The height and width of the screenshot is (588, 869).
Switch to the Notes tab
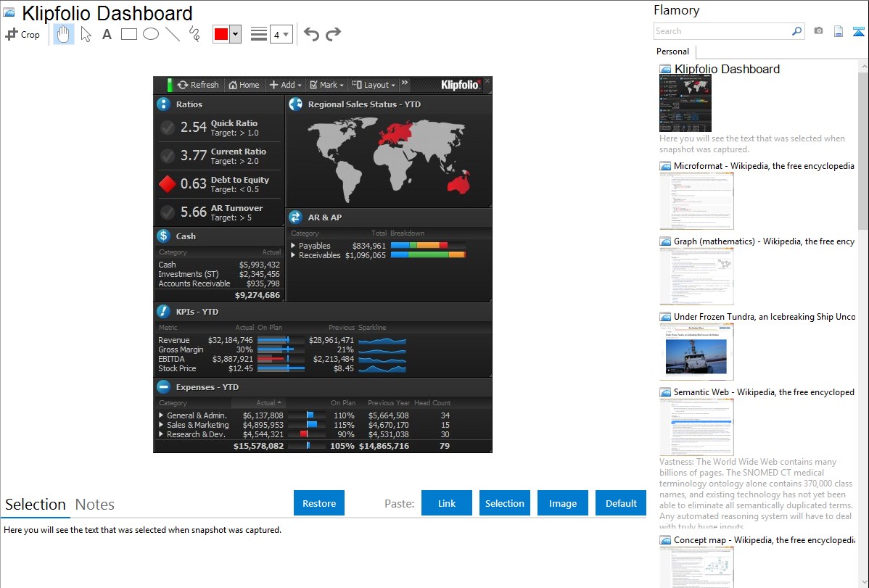pyautogui.click(x=95, y=505)
